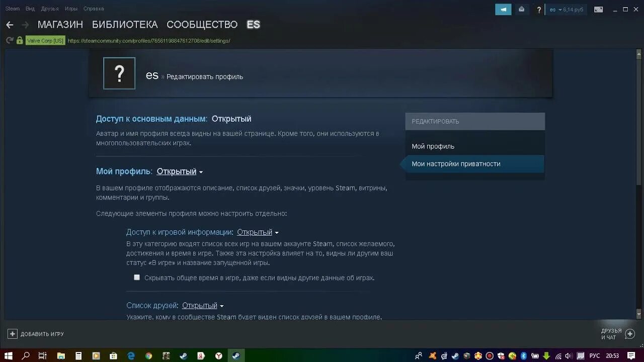Viewport: 644px width, 362px height.
Task: Open Microsoft Store from the taskbar
Action: (x=114, y=355)
